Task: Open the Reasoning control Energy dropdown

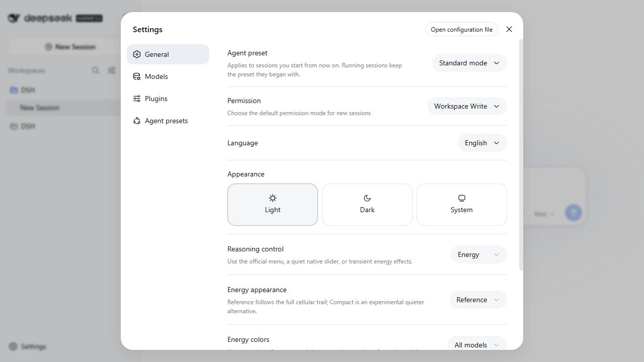Action: tap(478, 254)
